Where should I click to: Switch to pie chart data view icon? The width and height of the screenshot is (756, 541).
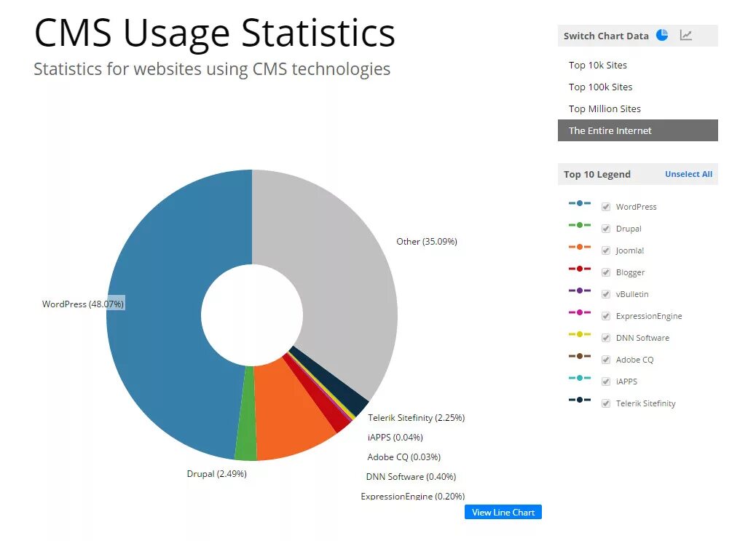(x=662, y=35)
